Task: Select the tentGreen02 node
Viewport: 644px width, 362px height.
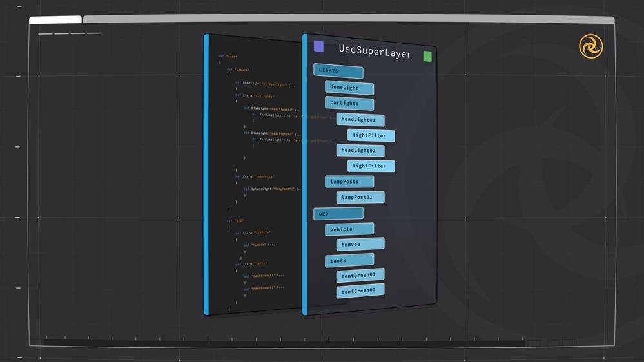Action: [360, 291]
